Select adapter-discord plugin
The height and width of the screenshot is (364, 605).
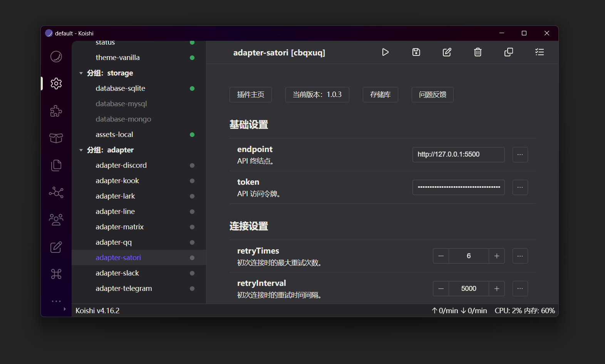[x=139, y=165]
